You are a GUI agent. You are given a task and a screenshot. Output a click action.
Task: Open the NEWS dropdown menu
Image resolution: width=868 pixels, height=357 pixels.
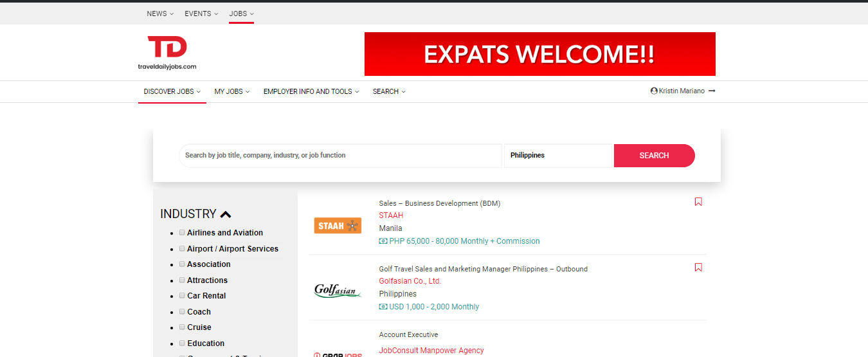(160, 14)
